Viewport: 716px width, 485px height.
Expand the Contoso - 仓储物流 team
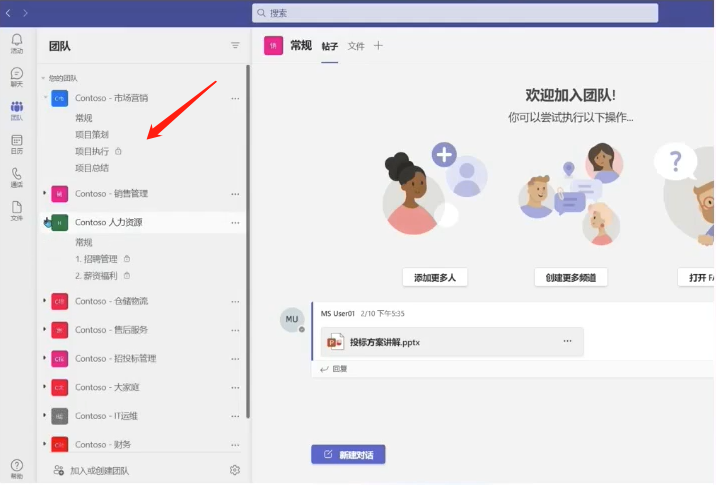[44, 300]
